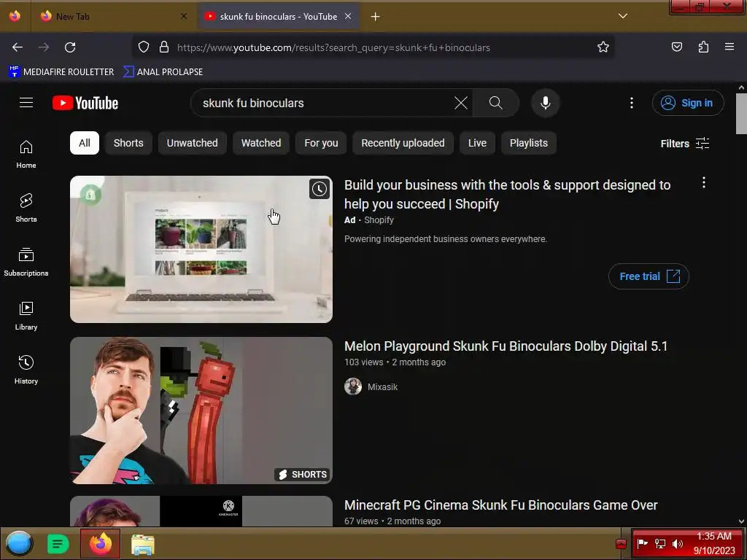Click the Sign in button
Viewport: 747px width, 560px height.
pos(688,103)
